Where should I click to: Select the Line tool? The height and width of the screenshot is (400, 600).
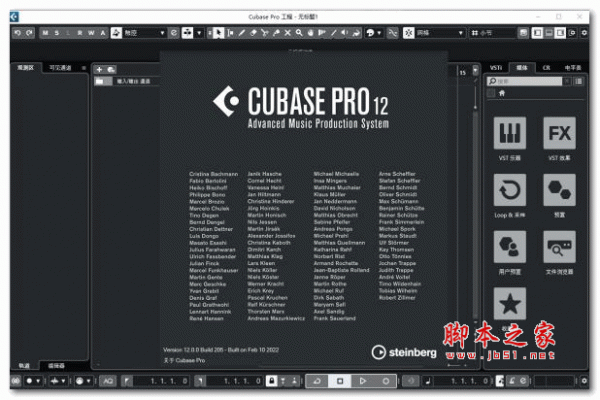[x=333, y=33]
